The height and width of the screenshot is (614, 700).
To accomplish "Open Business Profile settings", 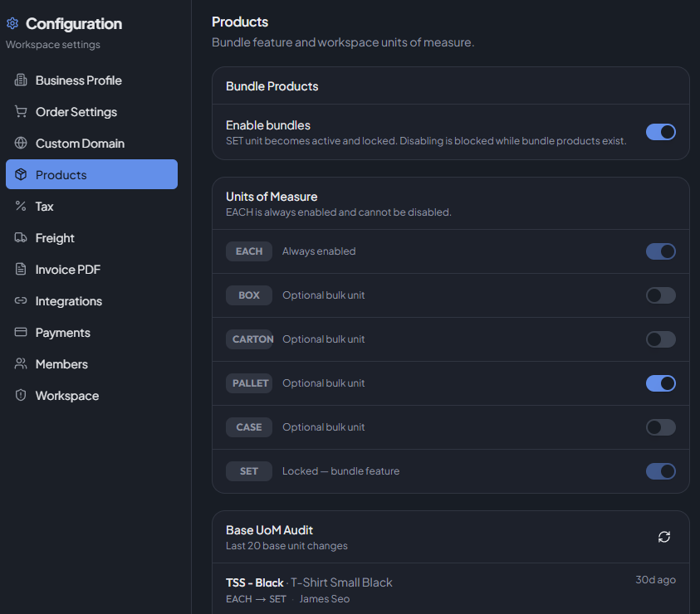I will pyautogui.click(x=91, y=80).
